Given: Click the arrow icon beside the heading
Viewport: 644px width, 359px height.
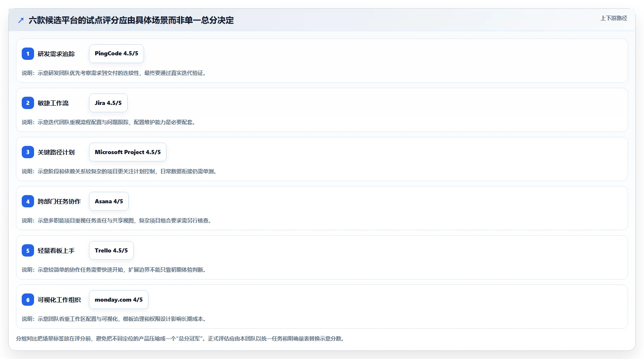Looking at the screenshot, I should (x=21, y=20).
